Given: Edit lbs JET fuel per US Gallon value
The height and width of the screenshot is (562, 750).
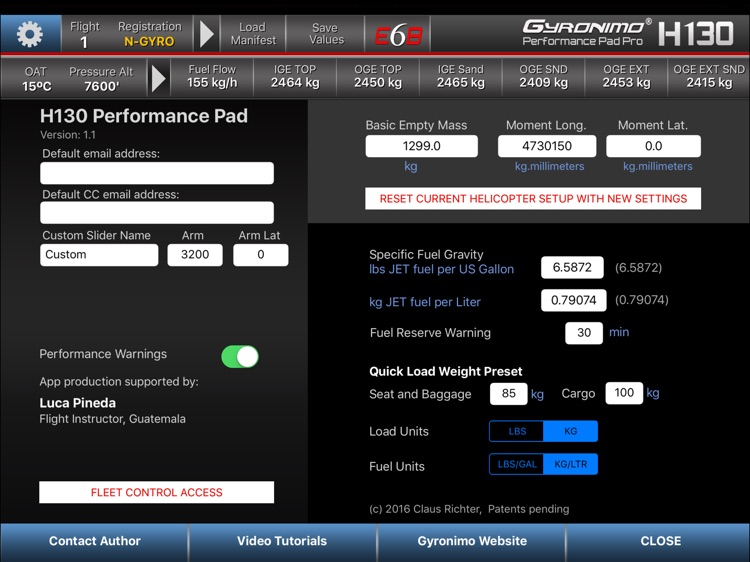Looking at the screenshot, I should pos(572,267).
